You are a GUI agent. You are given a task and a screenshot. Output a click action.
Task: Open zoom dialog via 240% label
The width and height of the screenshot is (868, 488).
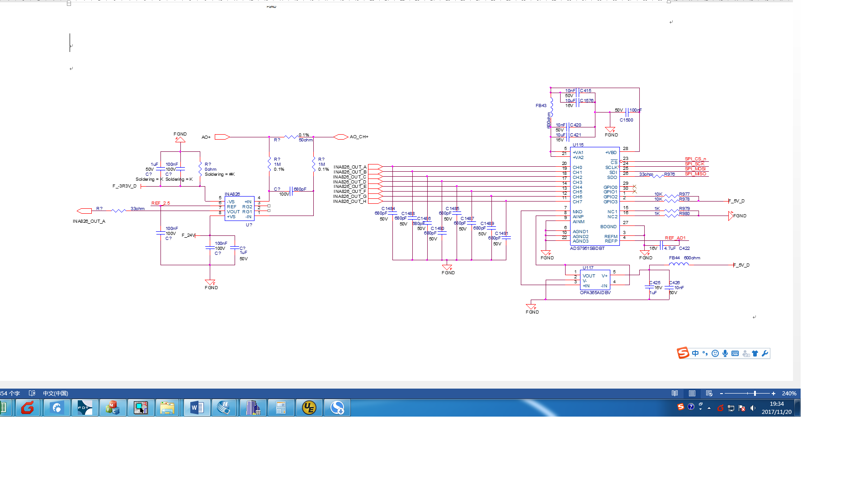click(x=789, y=394)
